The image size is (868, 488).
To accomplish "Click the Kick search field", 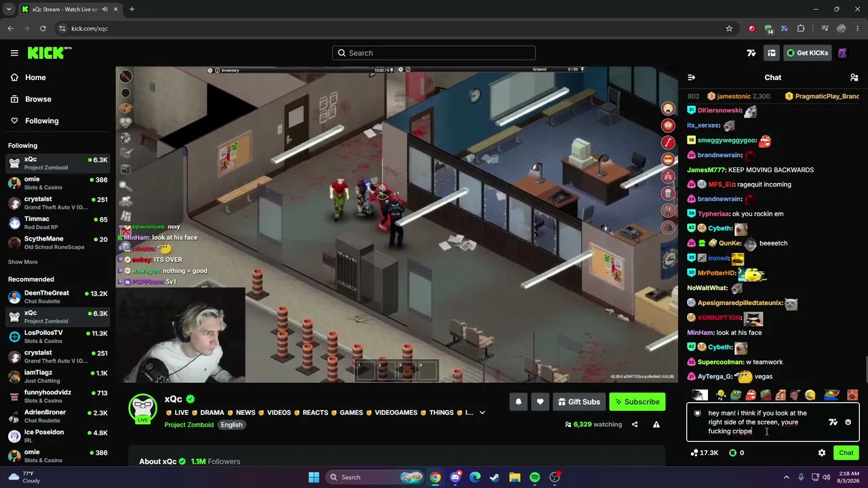I will point(434,53).
